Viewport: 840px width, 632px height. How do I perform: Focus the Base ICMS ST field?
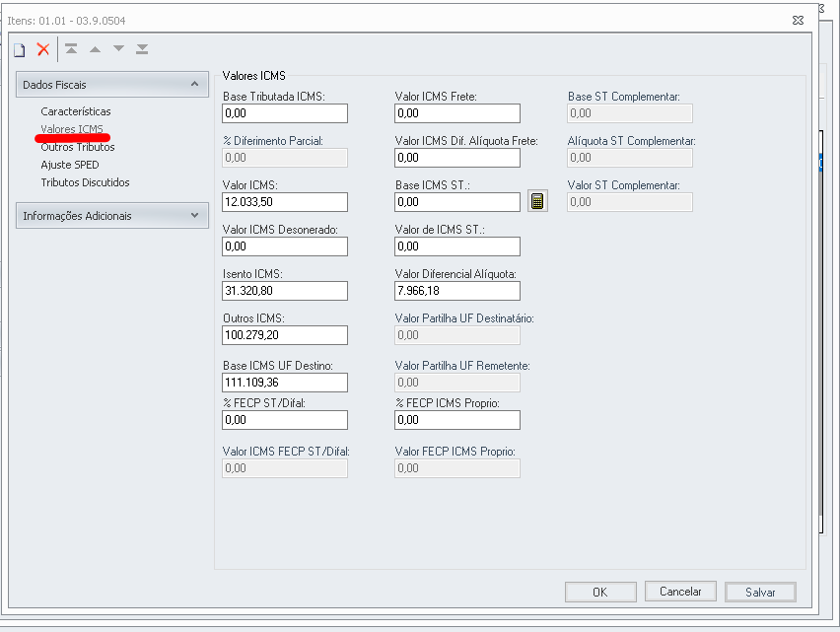tap(457, 202)
